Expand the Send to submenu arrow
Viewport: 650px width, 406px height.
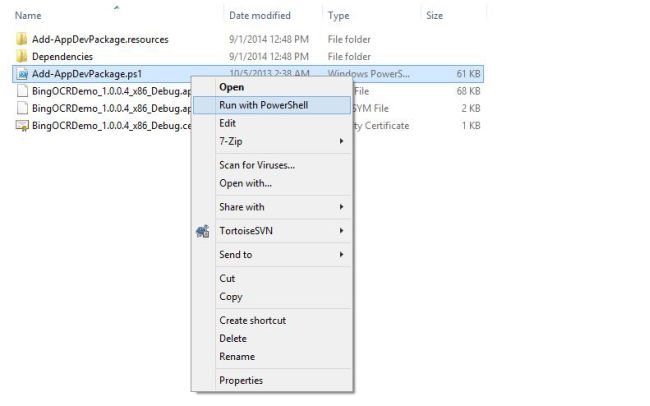point(341,255)
